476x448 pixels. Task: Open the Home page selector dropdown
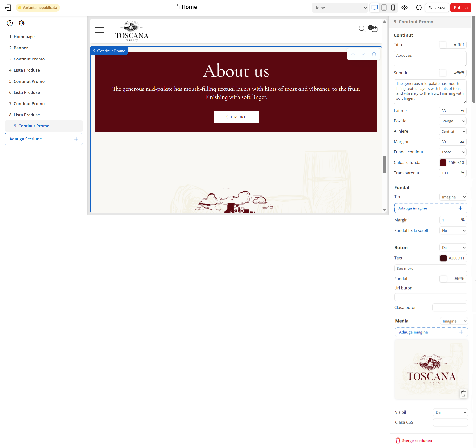coord(340,8)
